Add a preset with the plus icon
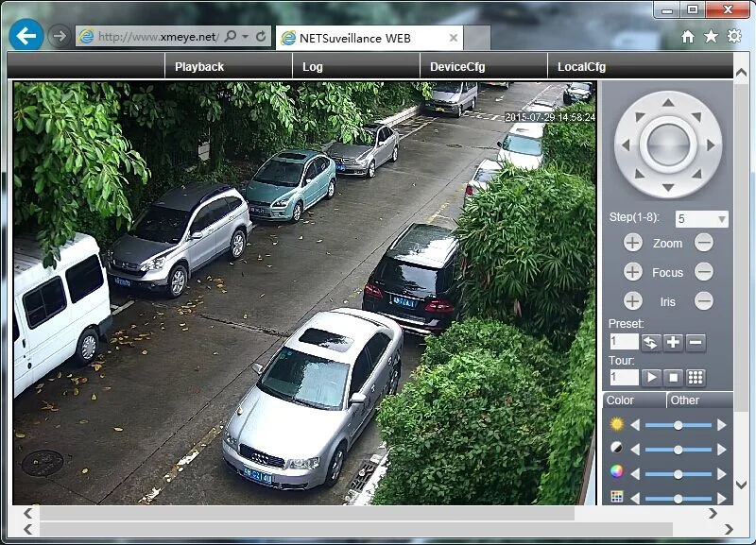This screenshot has width=756, height=545. point(673,342)
